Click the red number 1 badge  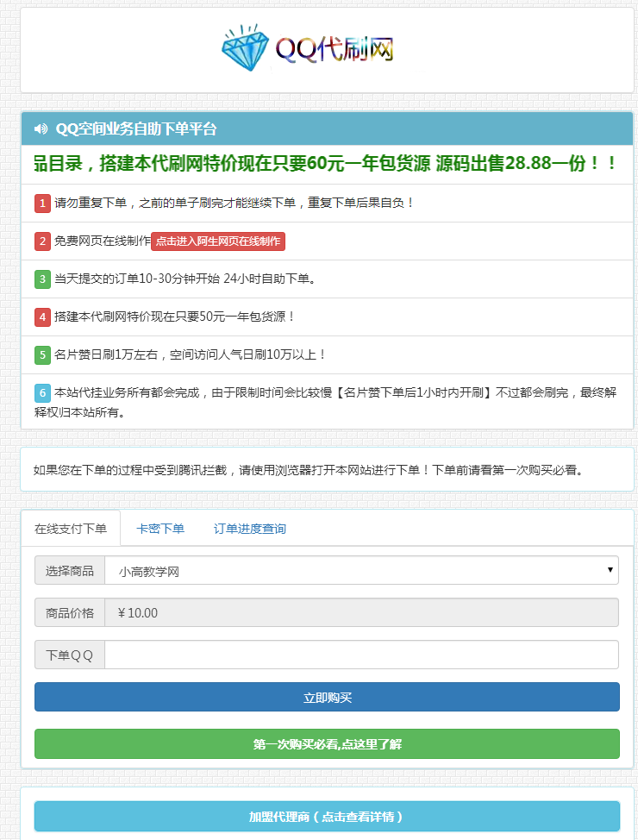click(x=42, y=203)
